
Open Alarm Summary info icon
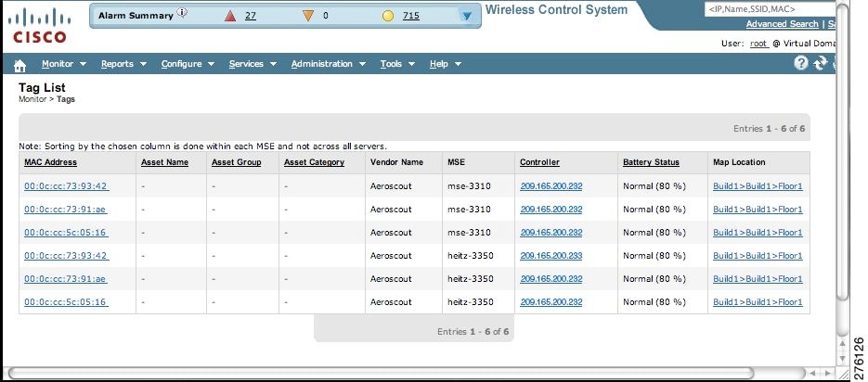pos(182,12)
